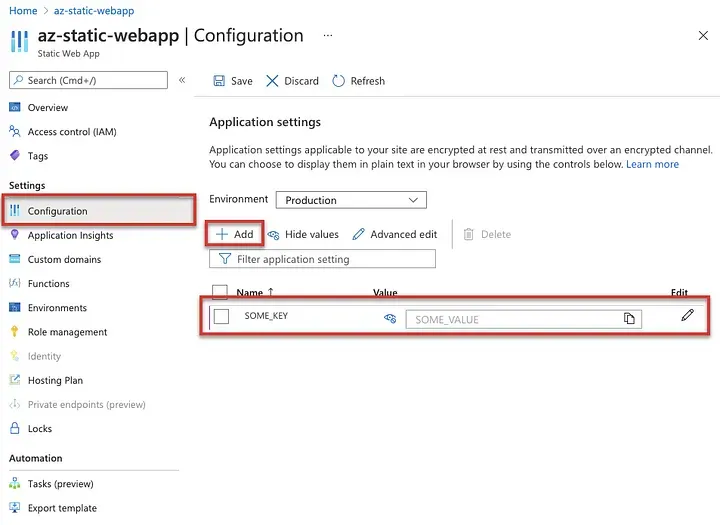Edit SOME_KEY with pencil icon
The width and height of the screenshot is (720, 525).
coord(687,315)
